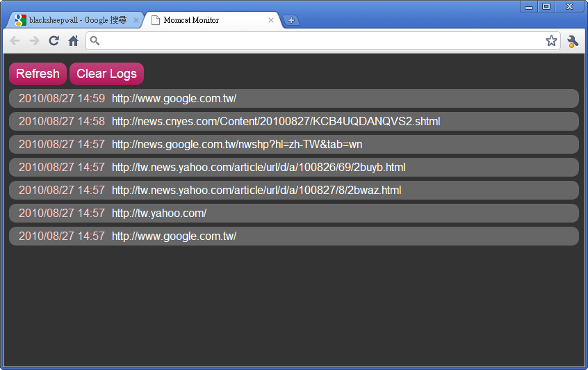Click the 14:57 www.google.com.tw log entry

[x=294, y=236]
